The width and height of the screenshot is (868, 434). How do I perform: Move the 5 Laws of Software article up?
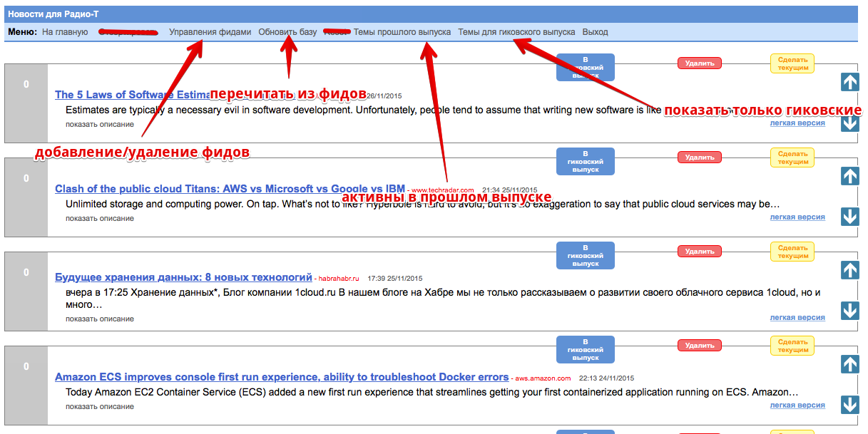pos(849,82)
